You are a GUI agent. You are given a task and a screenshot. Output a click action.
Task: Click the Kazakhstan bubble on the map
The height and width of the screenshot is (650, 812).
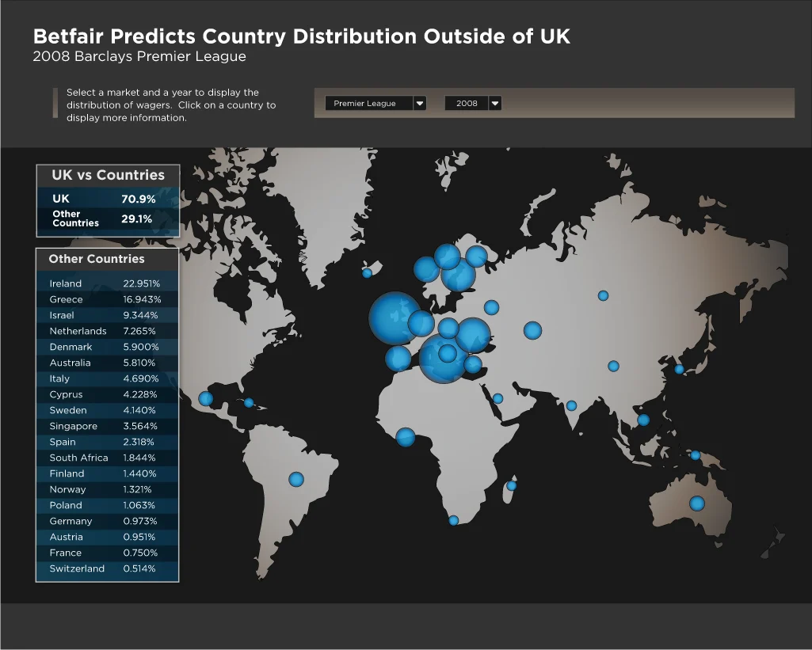tap(533, 330)
